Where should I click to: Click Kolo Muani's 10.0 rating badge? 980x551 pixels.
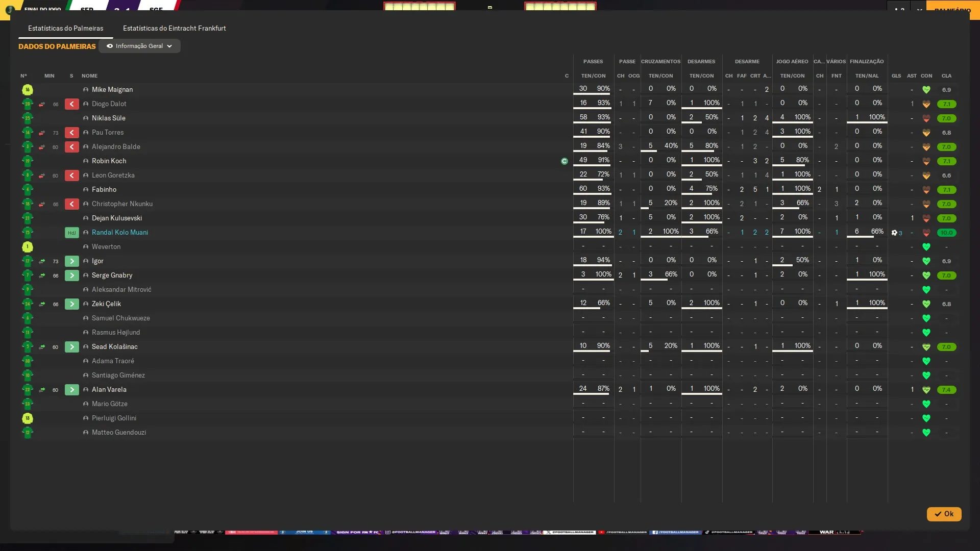click(x=946, y=233)
